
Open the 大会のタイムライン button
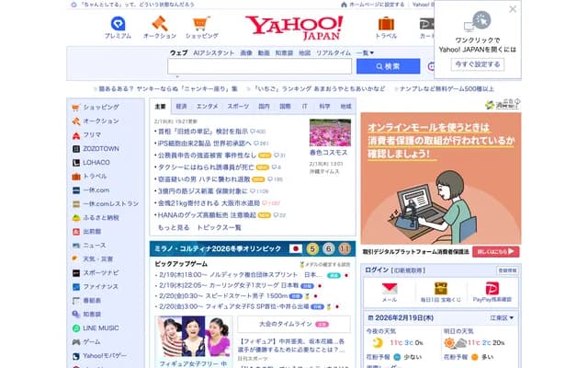pos(294,324)
